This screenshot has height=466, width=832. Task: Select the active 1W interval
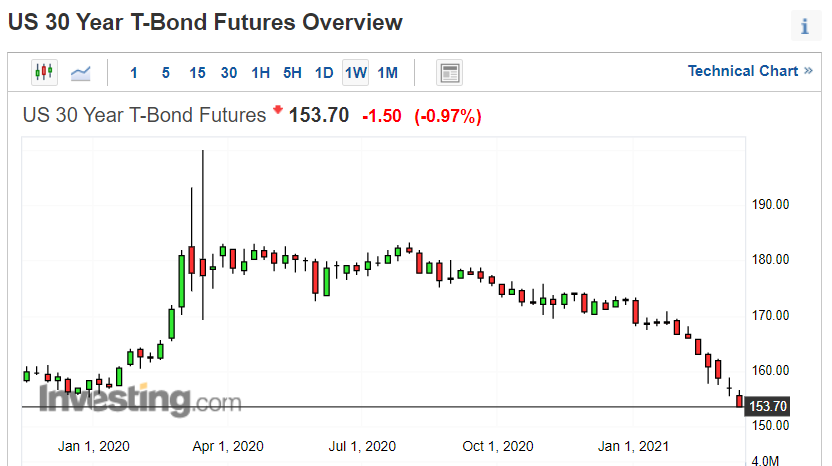(356, 73)
